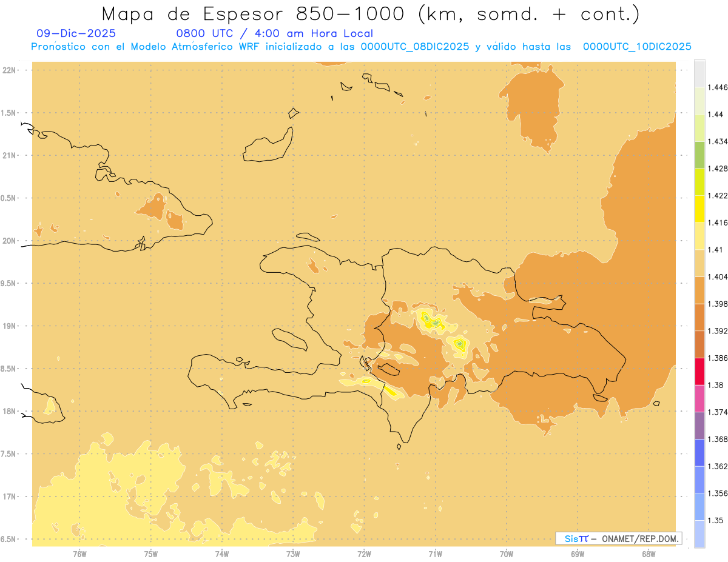Viewport: 728px width, 562px height.
Task: Click the 73W longitude label
Action: pos(293,554)
